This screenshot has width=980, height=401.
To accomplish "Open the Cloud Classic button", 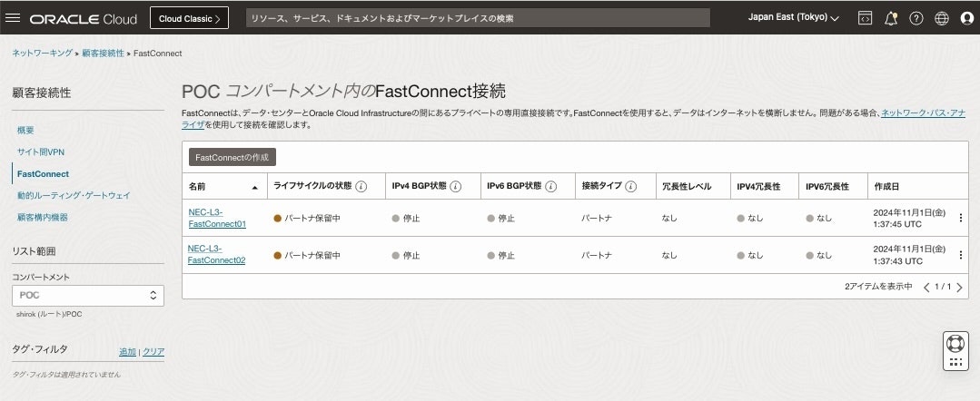I will [190, 18].
